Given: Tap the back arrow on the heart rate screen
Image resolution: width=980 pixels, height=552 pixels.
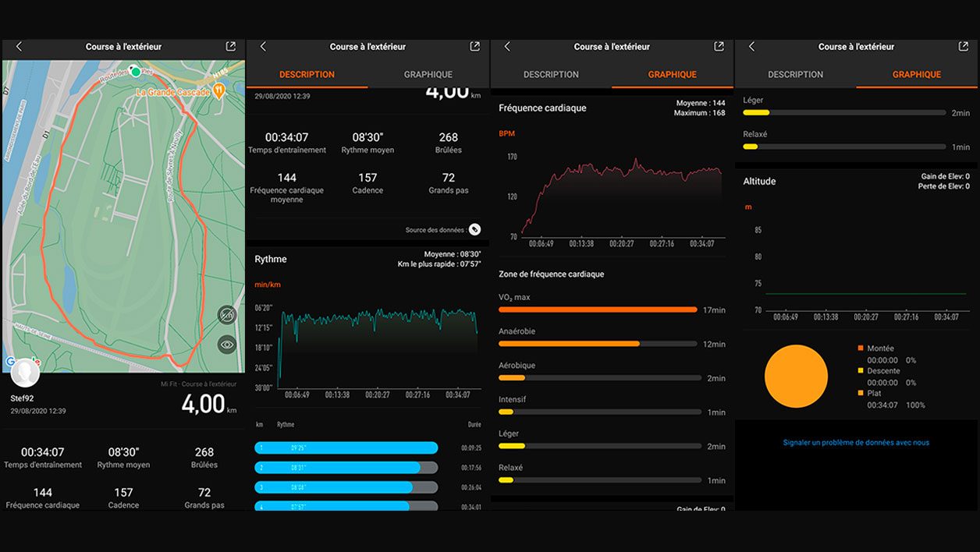Looking at the screenshot, I should 506,46.
